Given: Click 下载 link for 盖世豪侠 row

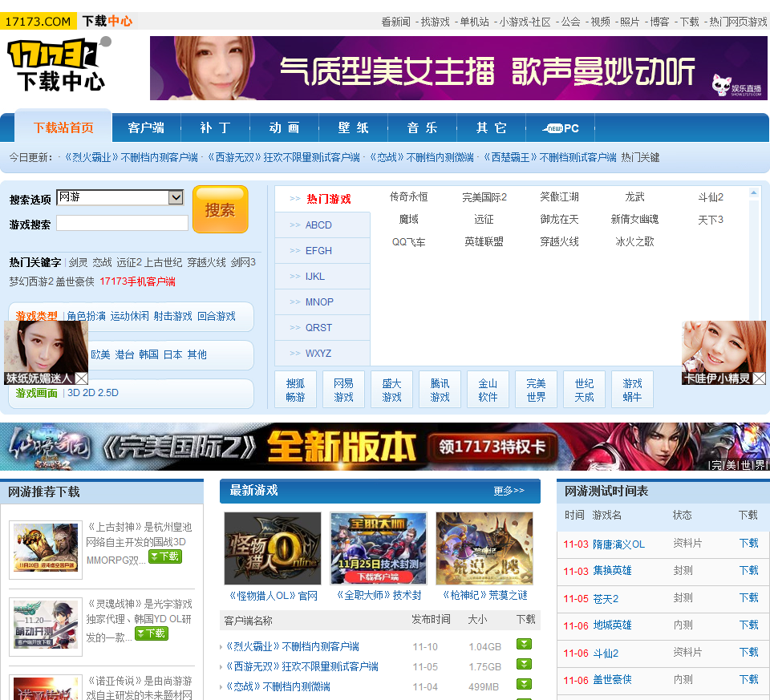Looking at the screenshot, I should pyautogui.click(x=749, y=679).
